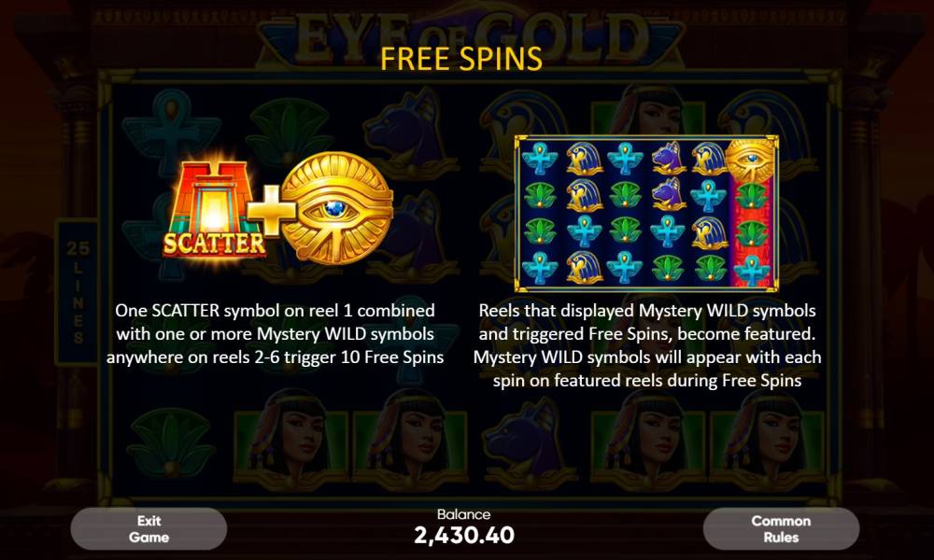Click the dimmed lotus symbol at bottom left
Screen dimensions: 934x560
tap(171, 441)
